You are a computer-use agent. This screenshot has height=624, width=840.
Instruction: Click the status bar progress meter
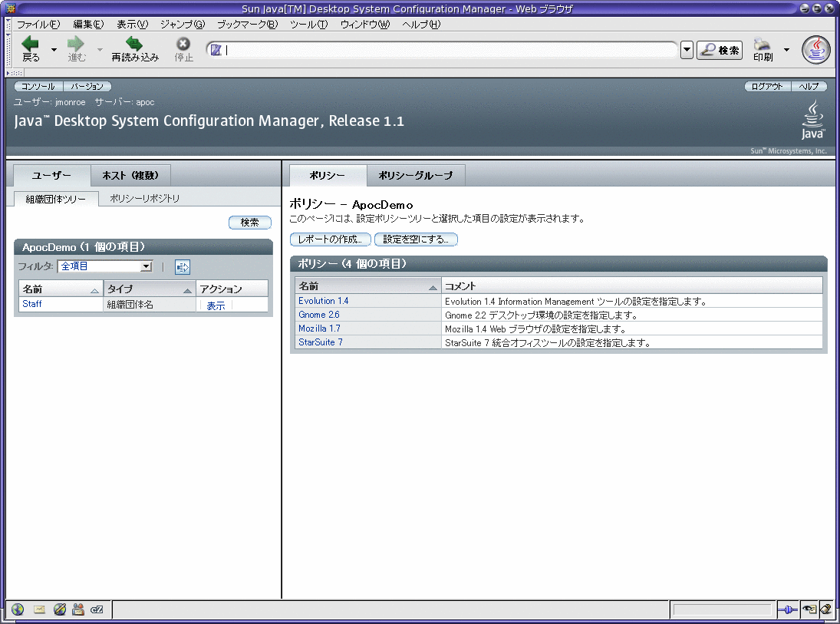point(722,609)
